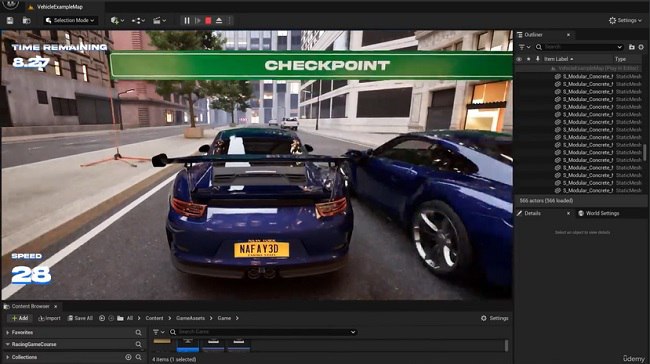This screenshot has width=650, height=364.
Task: Pause the play-in-editor simulation
Action: click(187, 20)
